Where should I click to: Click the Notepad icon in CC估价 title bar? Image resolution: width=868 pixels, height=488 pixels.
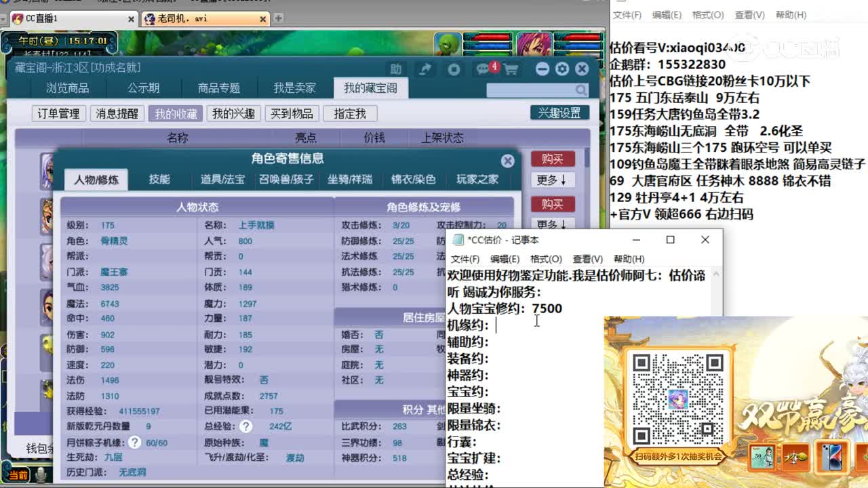pyautogui.click(x=458, y=240)
